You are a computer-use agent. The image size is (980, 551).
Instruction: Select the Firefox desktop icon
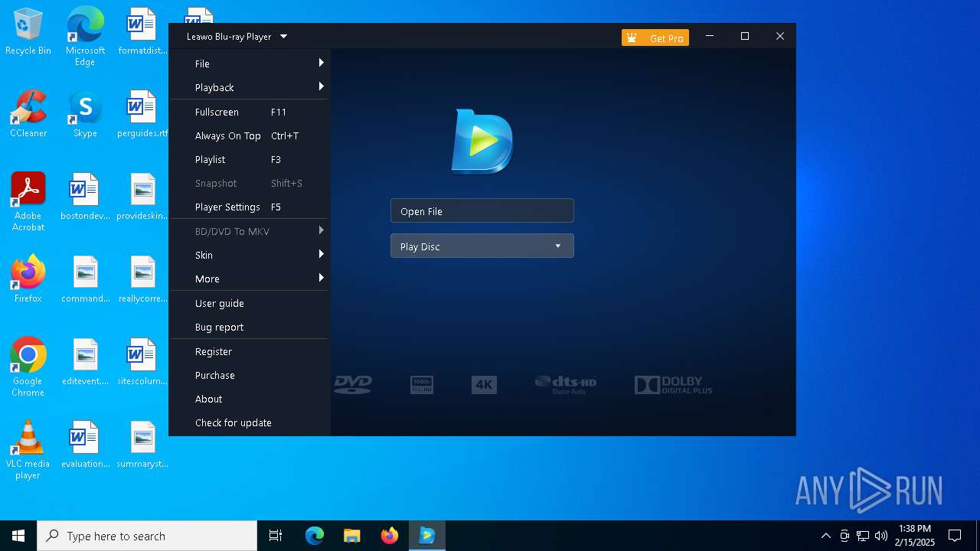(28, 279)
